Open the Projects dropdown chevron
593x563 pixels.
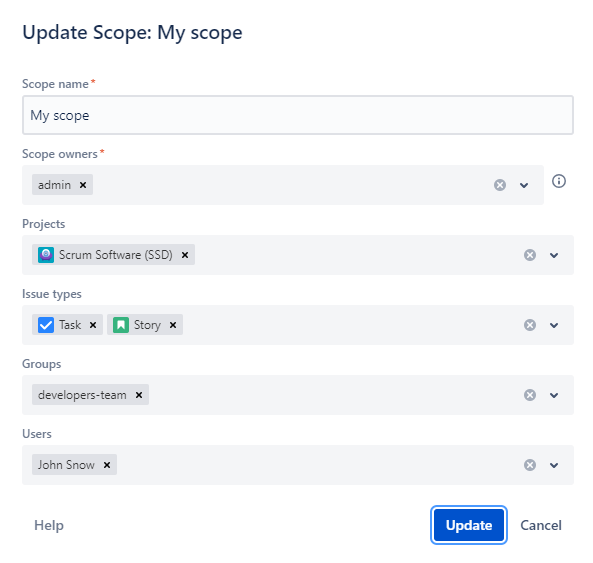pos(554,255)
